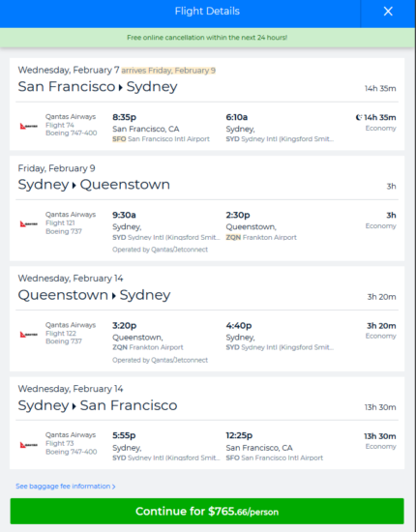Open See baggage fee information link

coord(66,487)
